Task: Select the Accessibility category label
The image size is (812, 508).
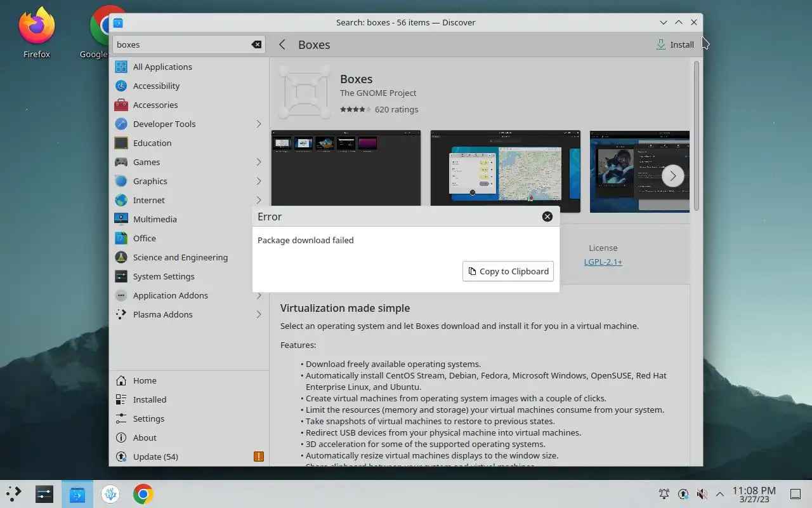Action: click(x=156, y=86)
